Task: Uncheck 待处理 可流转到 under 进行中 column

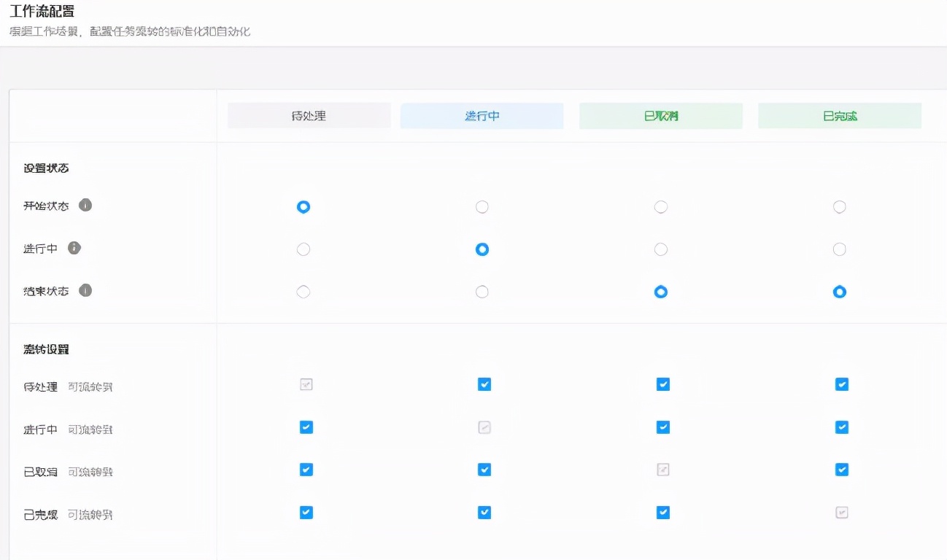Action: coord(484,384)
